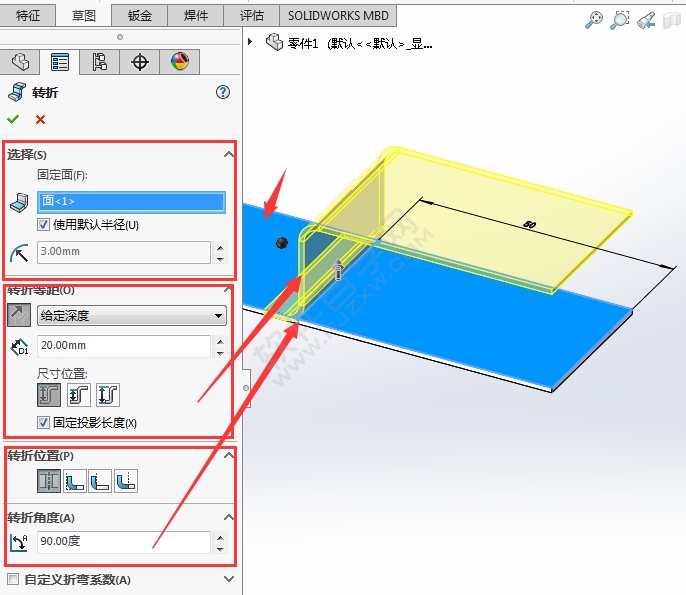Click the 20.00mm offset distance field
686x595 pixels.
click(x=122, y=347)
